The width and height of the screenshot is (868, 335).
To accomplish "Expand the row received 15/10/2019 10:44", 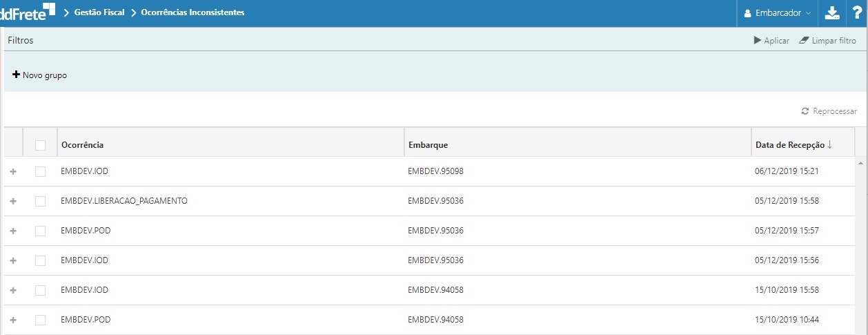I will [13, 320].
